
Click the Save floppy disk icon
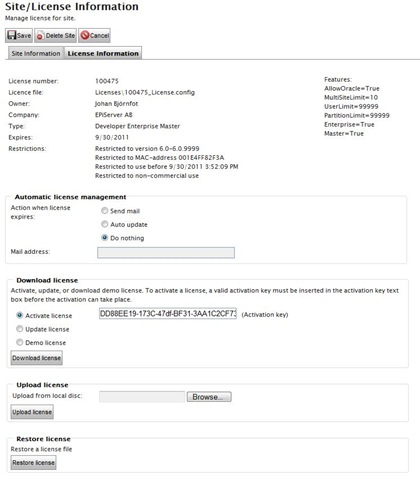click(12, 35)
